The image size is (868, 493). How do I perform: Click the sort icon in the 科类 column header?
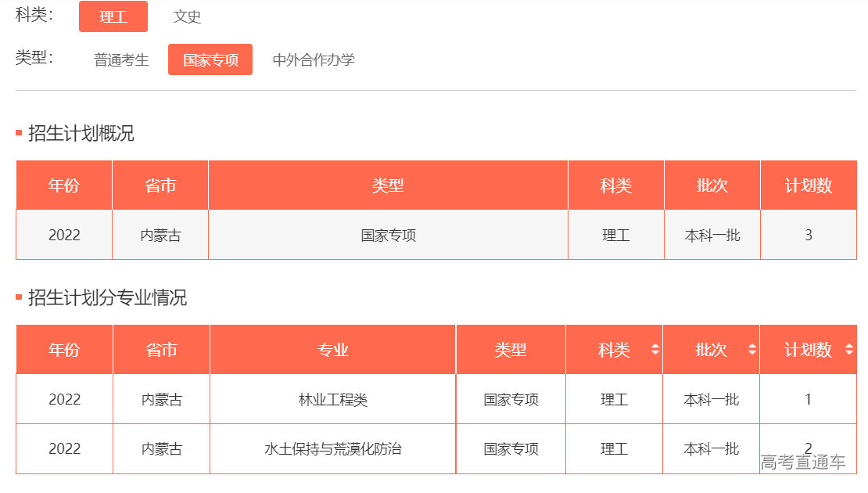tap(655, 350)
